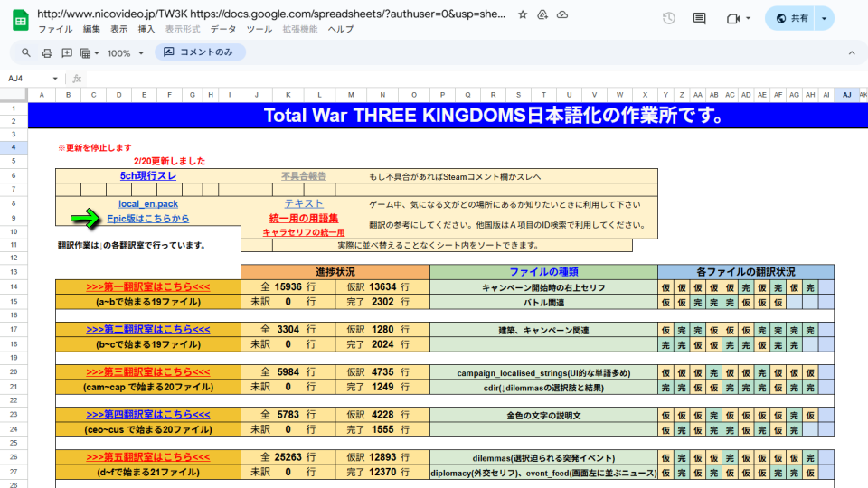Image resolution: width=868 pixels, height=488 pixels.
Task: Open the 5ch現行スレ link
Action: point(147,176)
